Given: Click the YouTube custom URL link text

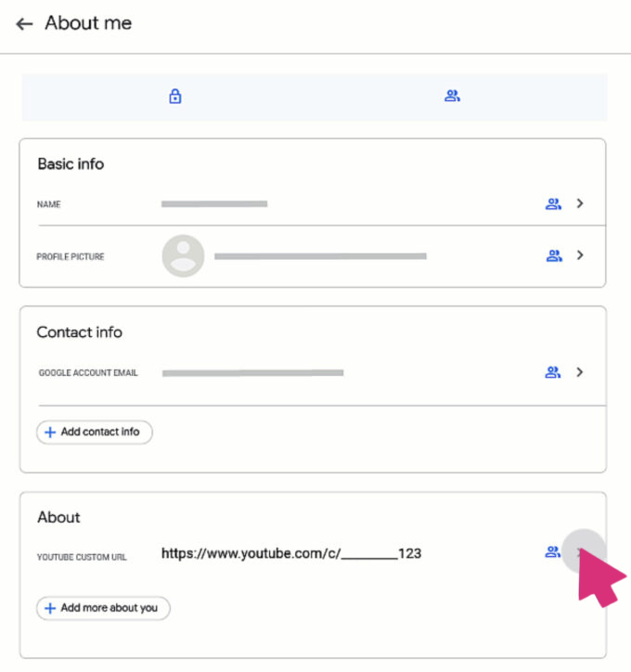Looking at the screenshot, I should (x=290, y=553).
